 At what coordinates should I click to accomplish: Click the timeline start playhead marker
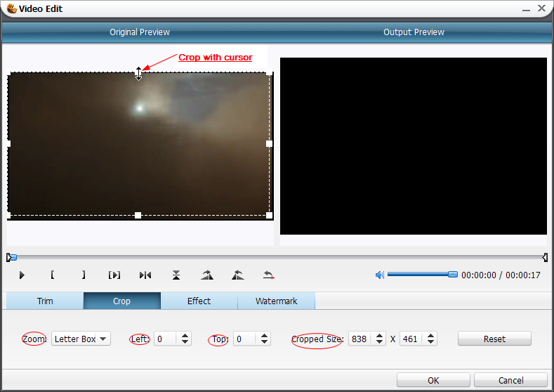11,257
